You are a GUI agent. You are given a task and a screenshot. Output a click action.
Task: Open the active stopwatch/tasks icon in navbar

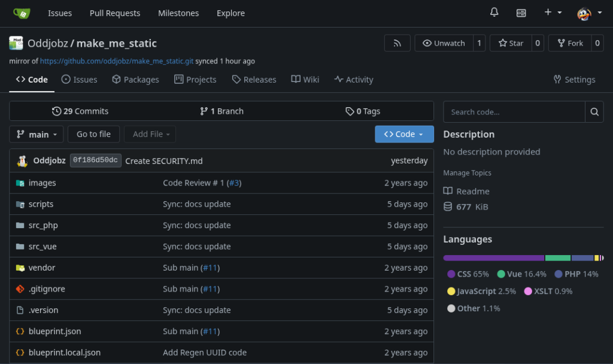point(521,13)
